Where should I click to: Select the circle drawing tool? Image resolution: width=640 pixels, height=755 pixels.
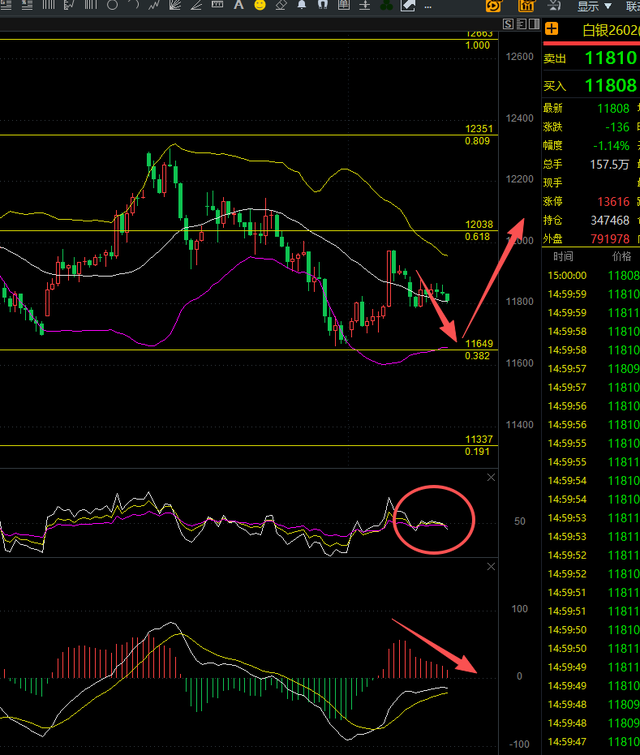point(112,6)
